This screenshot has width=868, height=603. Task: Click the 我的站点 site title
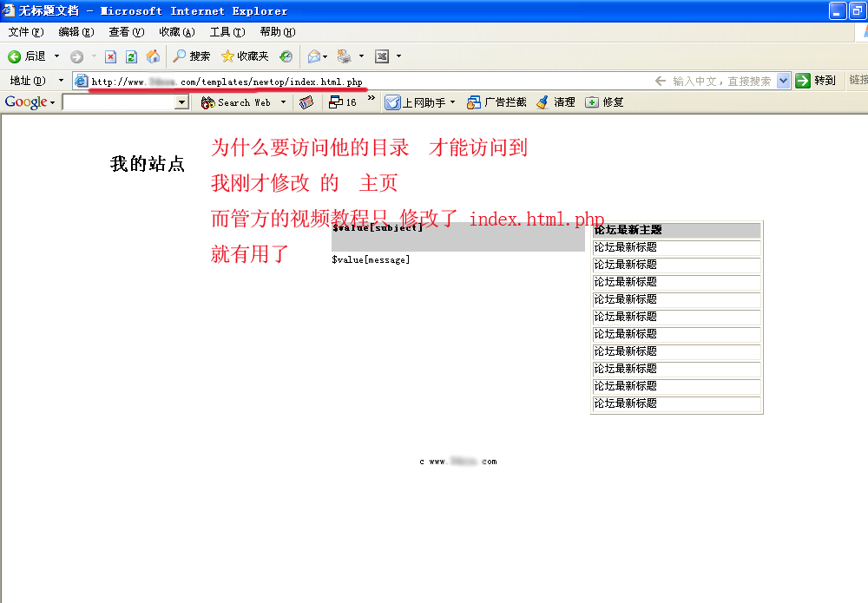[148, 164]
